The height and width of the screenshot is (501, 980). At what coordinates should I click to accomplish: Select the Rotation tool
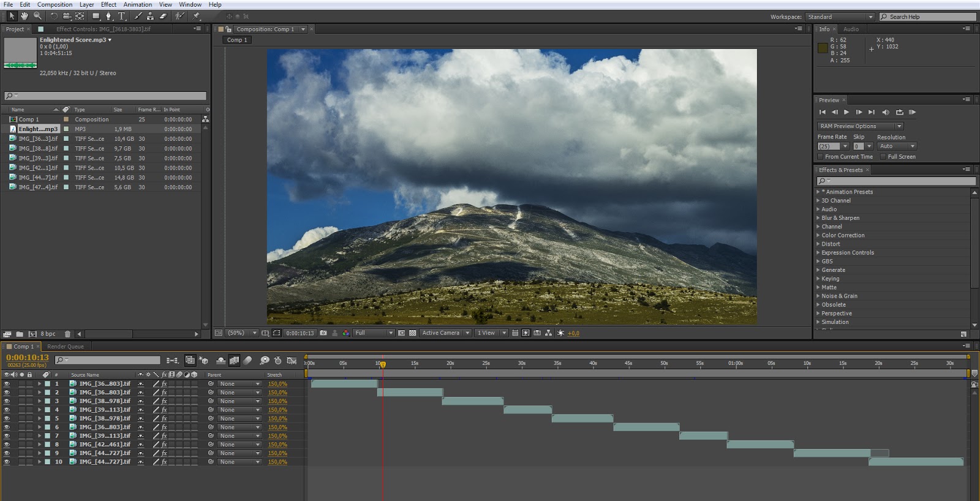click(54, 17)
